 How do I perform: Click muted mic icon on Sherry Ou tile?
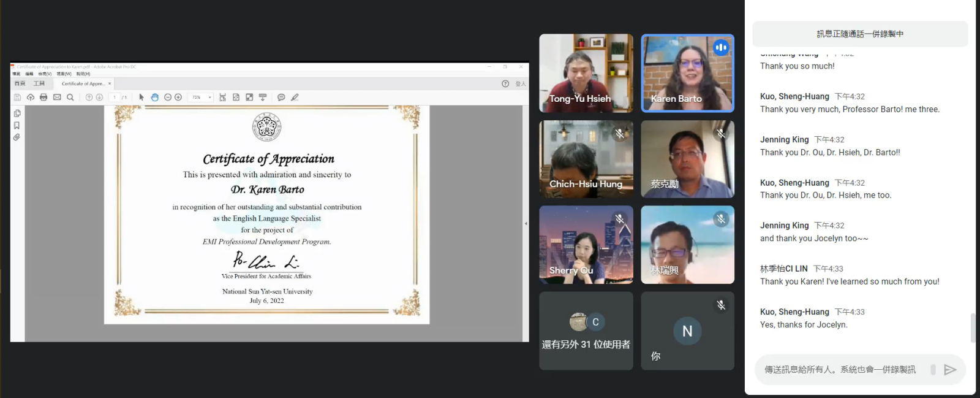point(620,219)
